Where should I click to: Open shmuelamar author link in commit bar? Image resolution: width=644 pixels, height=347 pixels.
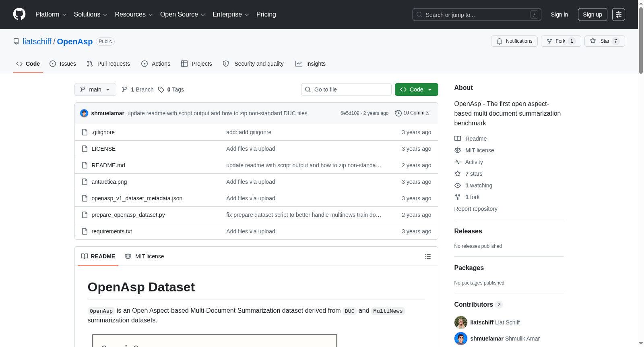[x=108, y=113]
